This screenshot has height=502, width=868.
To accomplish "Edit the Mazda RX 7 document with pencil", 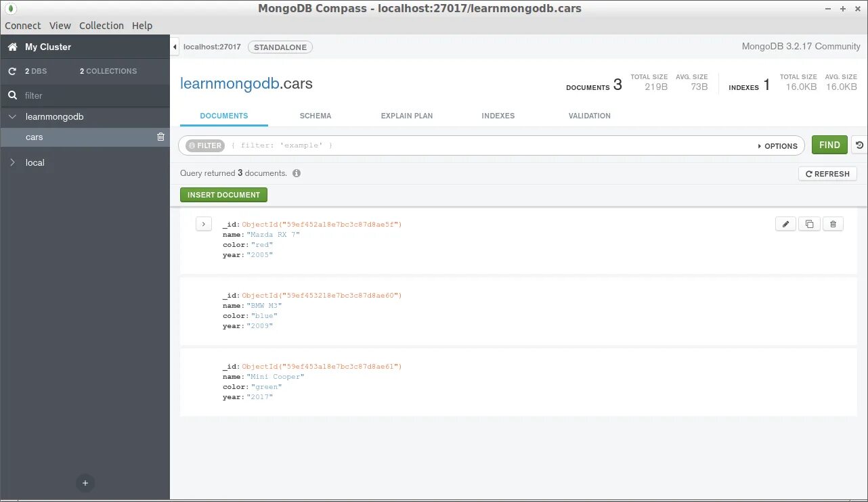I will pos(785,224).
